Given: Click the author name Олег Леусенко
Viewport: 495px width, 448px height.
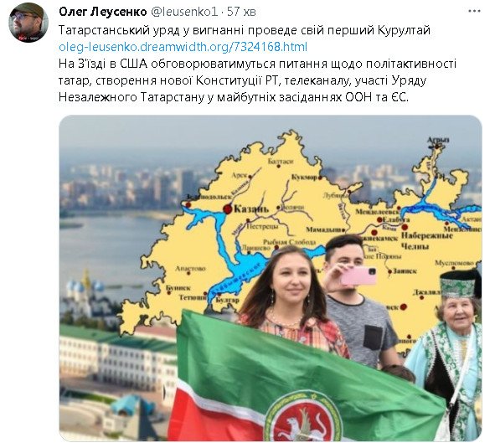Looking at the screenshot, I should coord(103,12).
